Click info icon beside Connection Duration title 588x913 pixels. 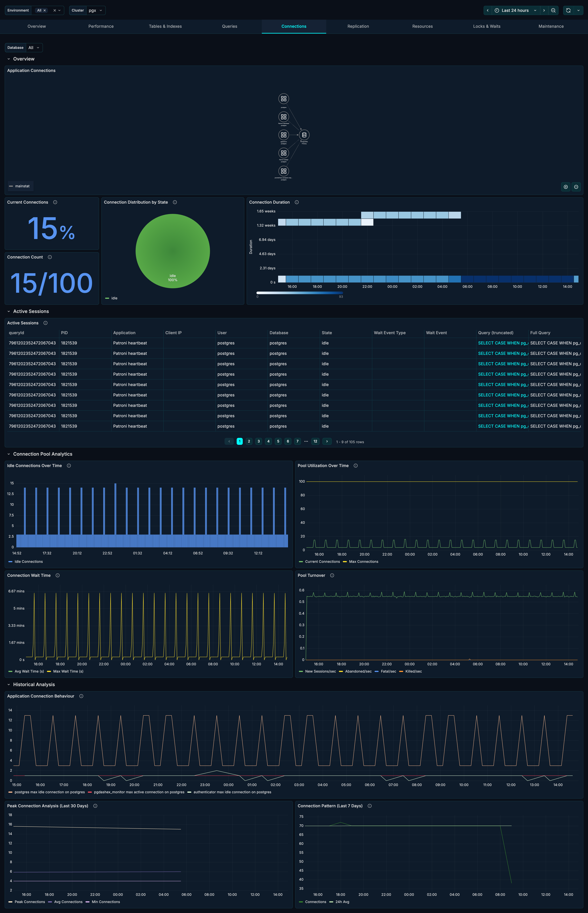pyautogui.click(x=297, y=202)
